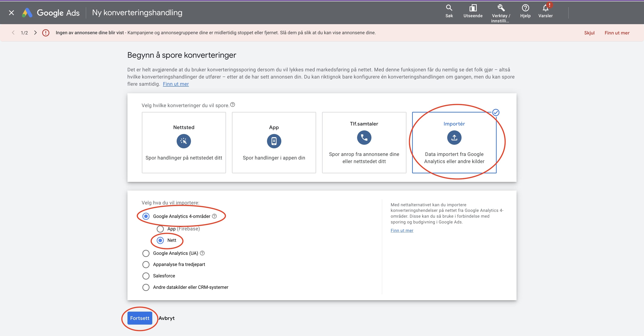This screenshot has height=336, width=644.
Task: Open the Utseende appearance icon
Action: (x=473, y=8)
